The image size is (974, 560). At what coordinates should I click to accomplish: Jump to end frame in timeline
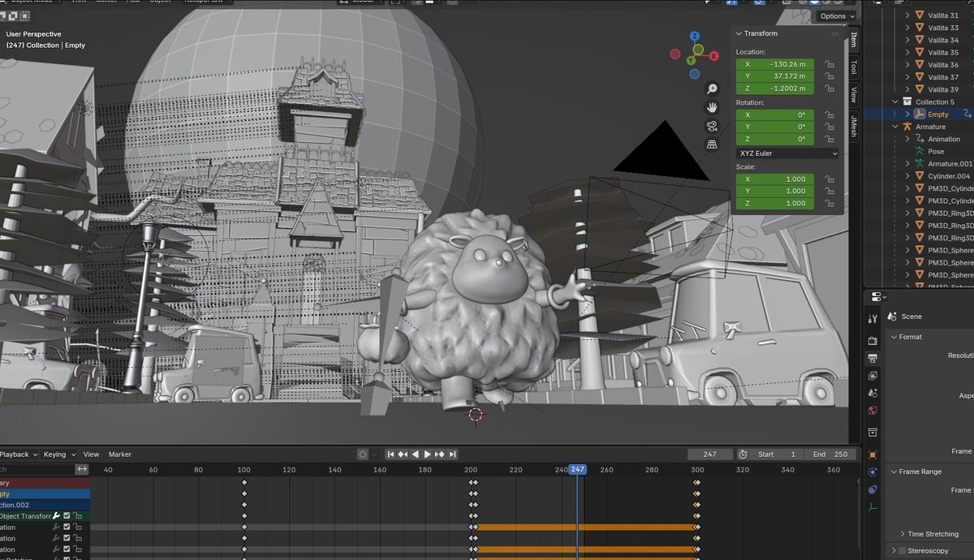tap(453, 454)
